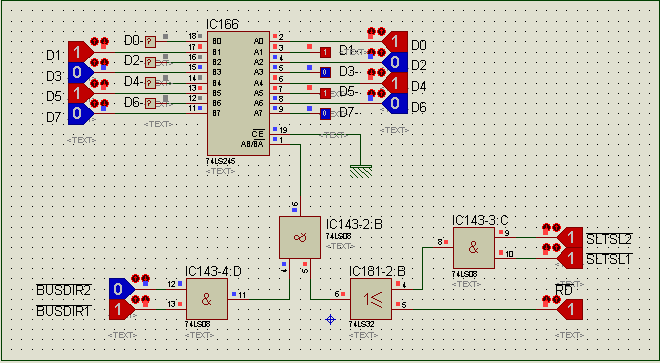
Task: Select the IC166 74LS245 transceiver chip
Action: tap(238, 93)
